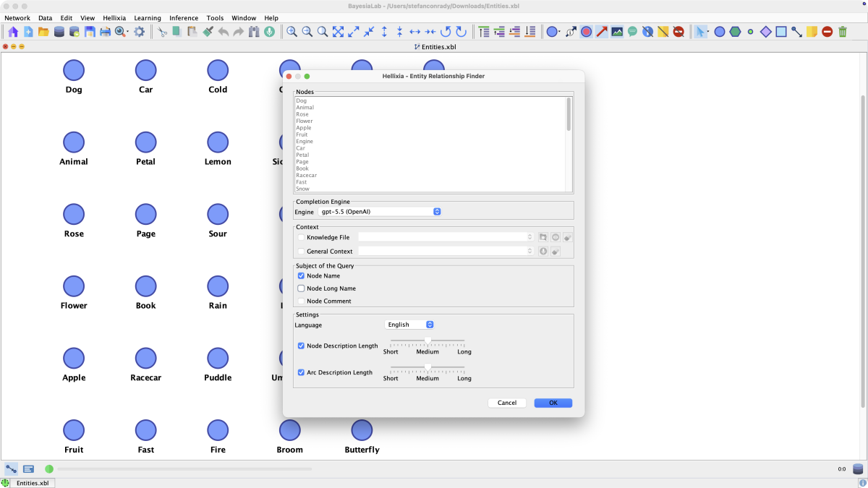Click the landscape image icon in the toolbar
The width and height of the screenshot is (868, 488).
pos(617,32)
